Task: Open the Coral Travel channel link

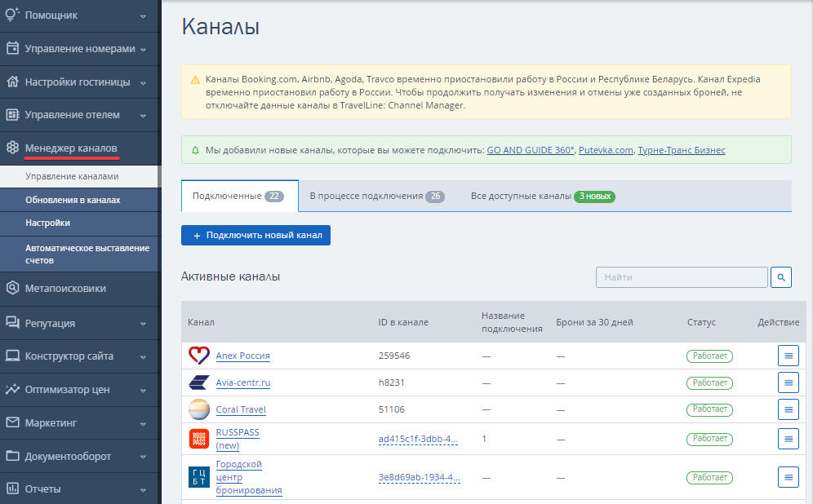Action: coord(241,409)
